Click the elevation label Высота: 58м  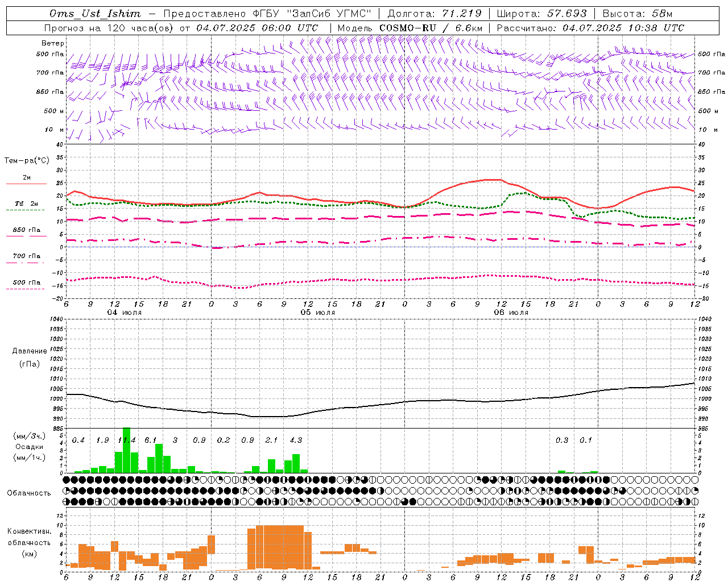637,14
